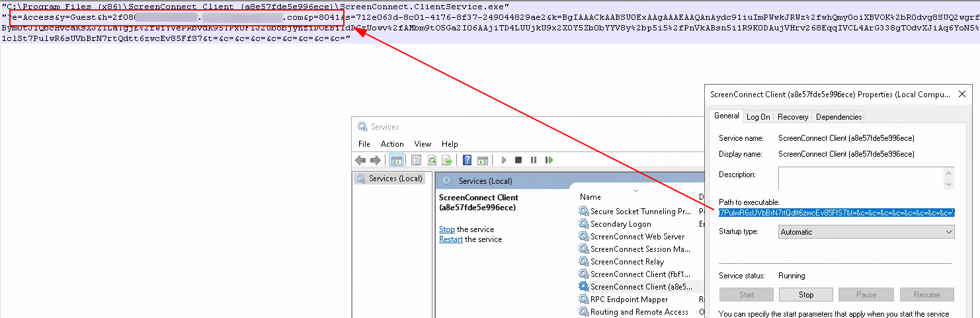Click the Name column header sort
980x318 pixels.
590,197
